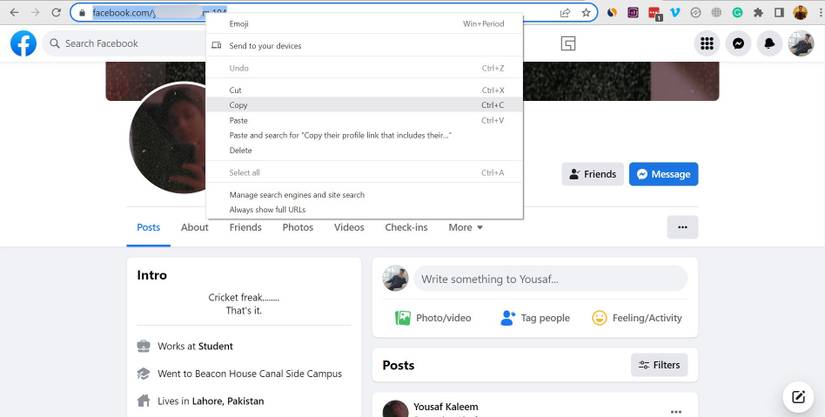Open the Check-ins tab
The height and width of the screenshot is (417, 825).
(406, 227)
